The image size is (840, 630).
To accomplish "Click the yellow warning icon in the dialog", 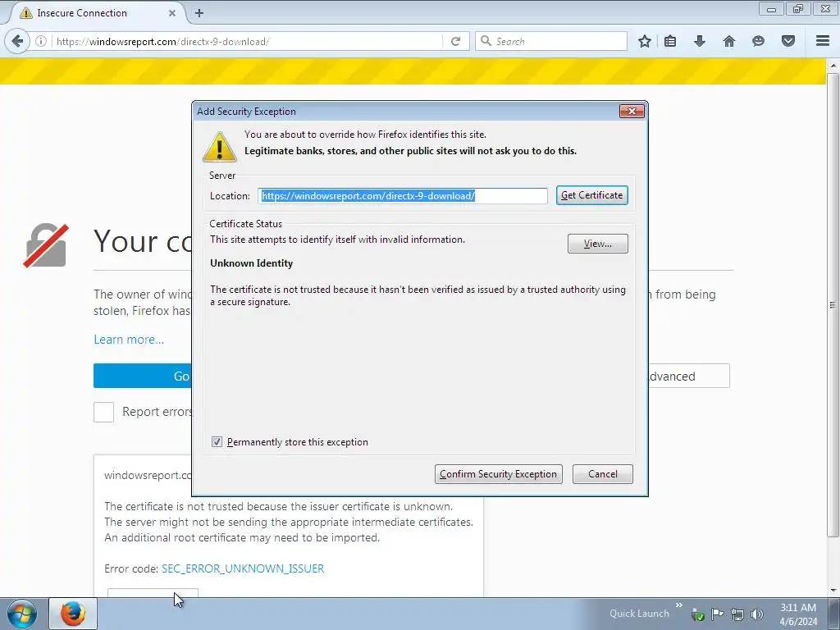I will [220, 146].
